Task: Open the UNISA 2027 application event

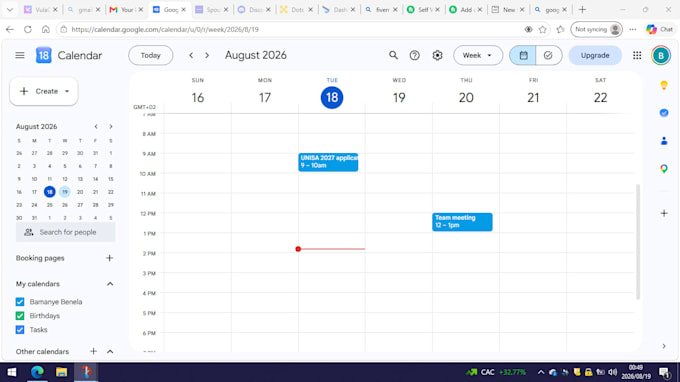Action: tap(328, 162)
